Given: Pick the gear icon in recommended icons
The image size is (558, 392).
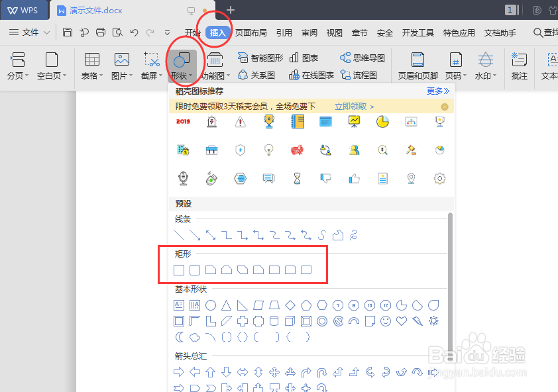Looking at the screenshot, I should click(x=439, y=178).
